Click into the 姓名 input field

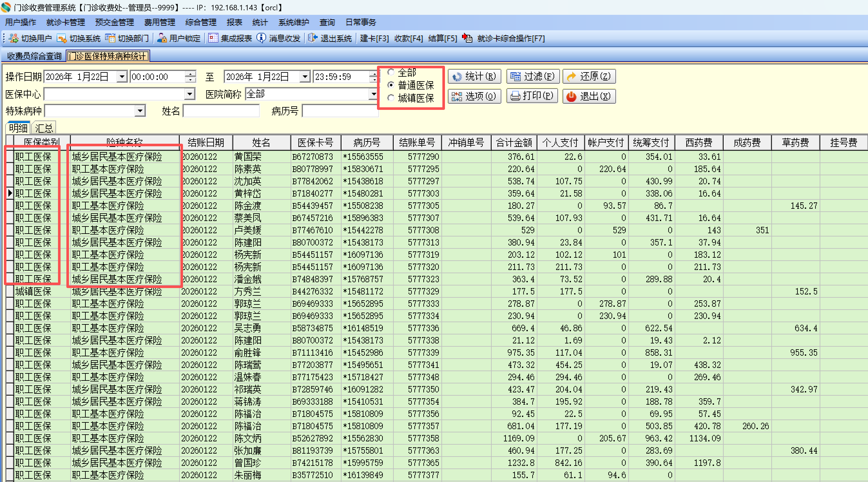click(221, 111)
